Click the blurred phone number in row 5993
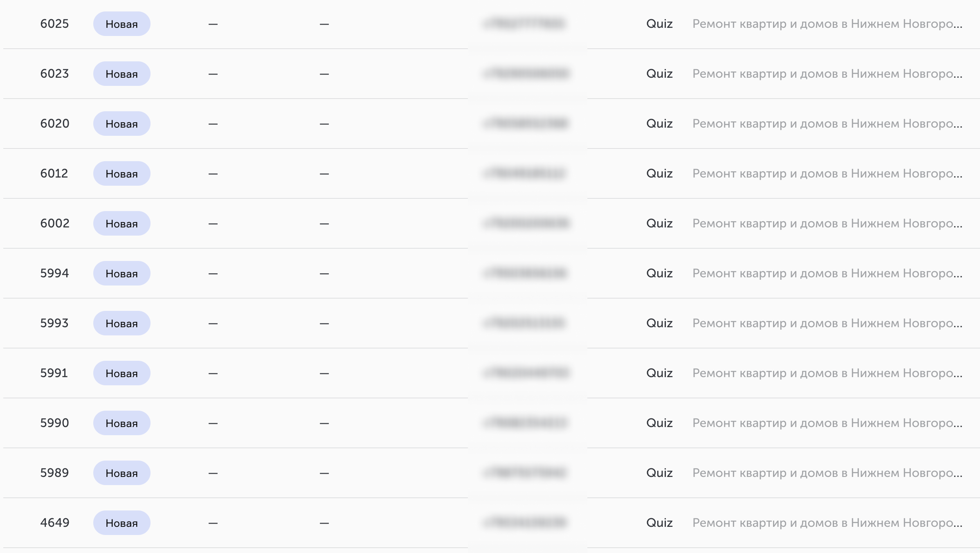This screenshot has height=553, width=980. pyautogui.click(x=524, y=323)
